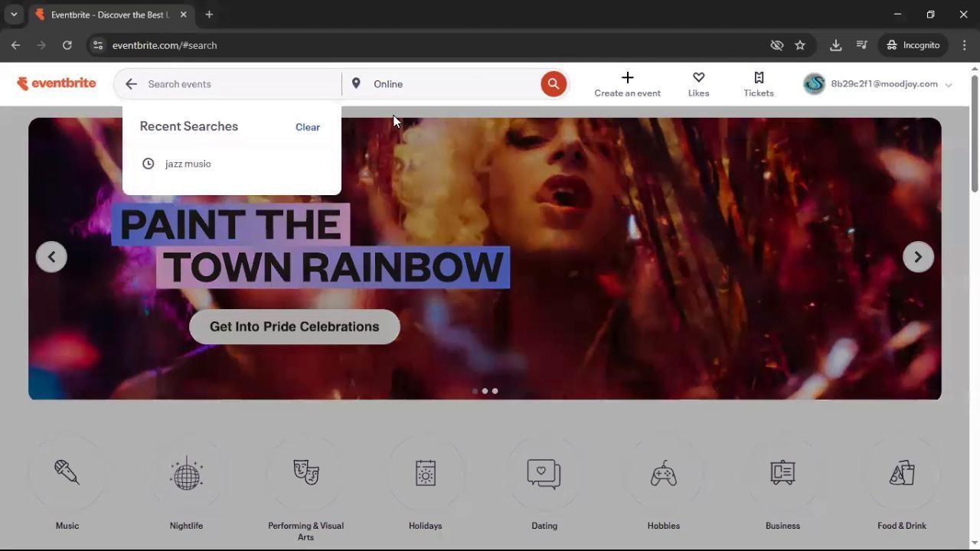Select the Business category icon
Viewport: 980px width, 551px height.
tap(782, 482)
